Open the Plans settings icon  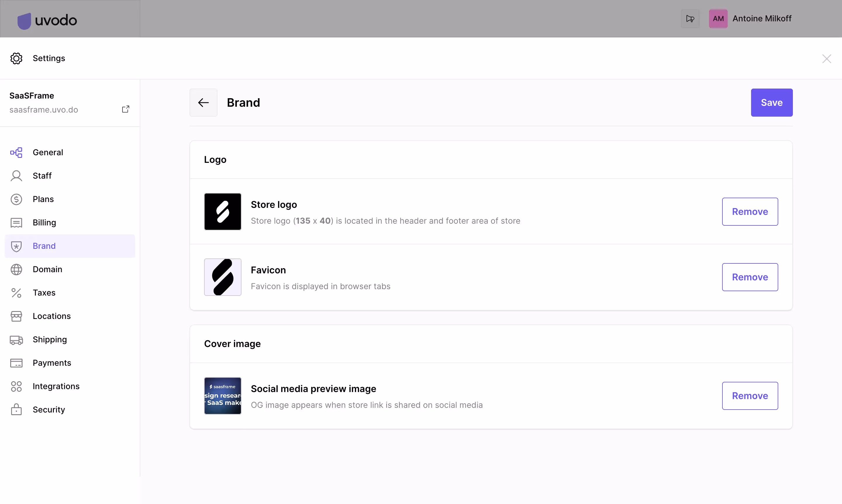pos(16,199)
